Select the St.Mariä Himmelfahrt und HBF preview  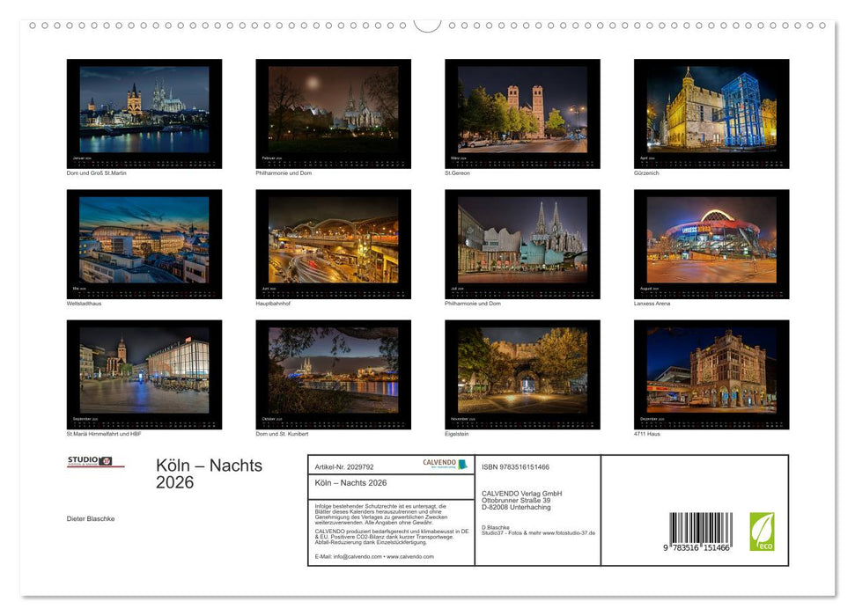click(143, 373)
